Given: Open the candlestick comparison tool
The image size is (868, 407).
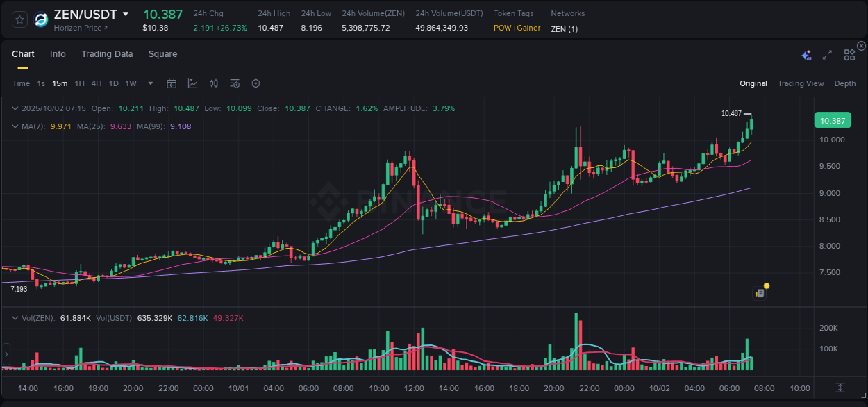Looking at the screenshot, I should coord(213,83).
